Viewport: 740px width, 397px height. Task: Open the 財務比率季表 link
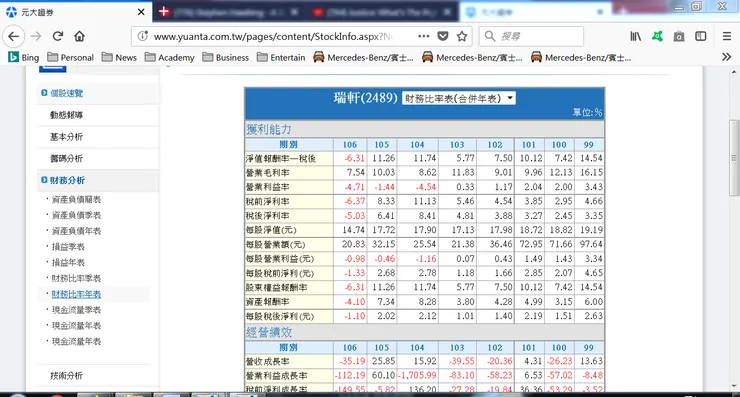click(x=76, y=278)
